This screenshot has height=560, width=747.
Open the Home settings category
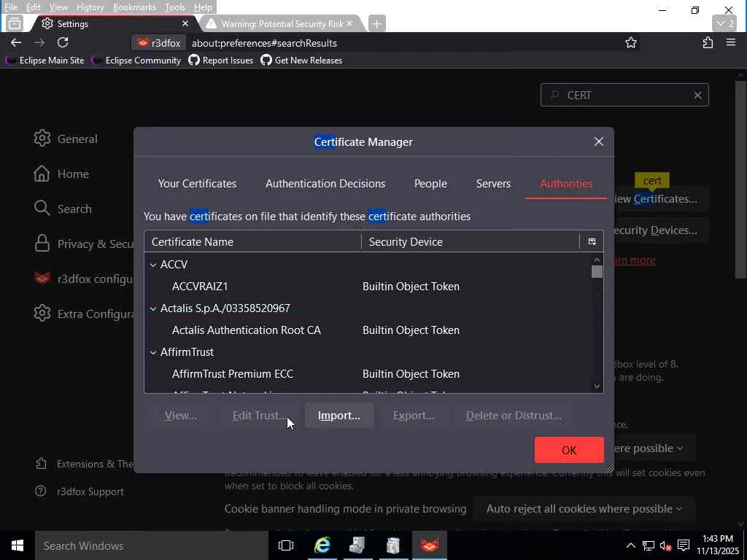pyautogui.click(x=61, y=174)
